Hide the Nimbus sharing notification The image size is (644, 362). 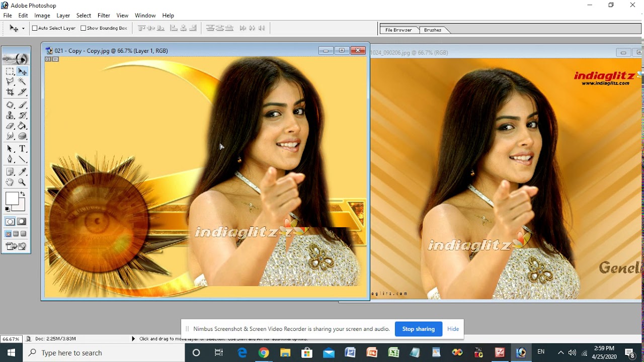[453, 329]
